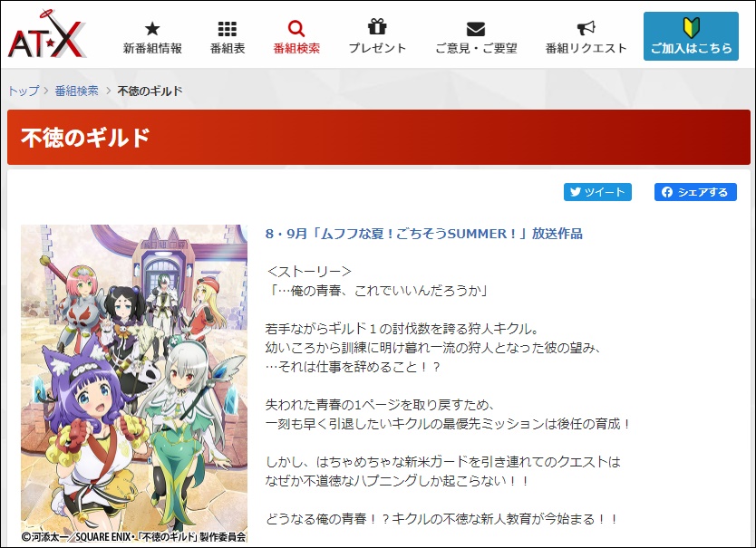Click the Twitter bird icon on ツイート
Screen dimensions: 756x548
pyautogui.click(x=576, y=192)
